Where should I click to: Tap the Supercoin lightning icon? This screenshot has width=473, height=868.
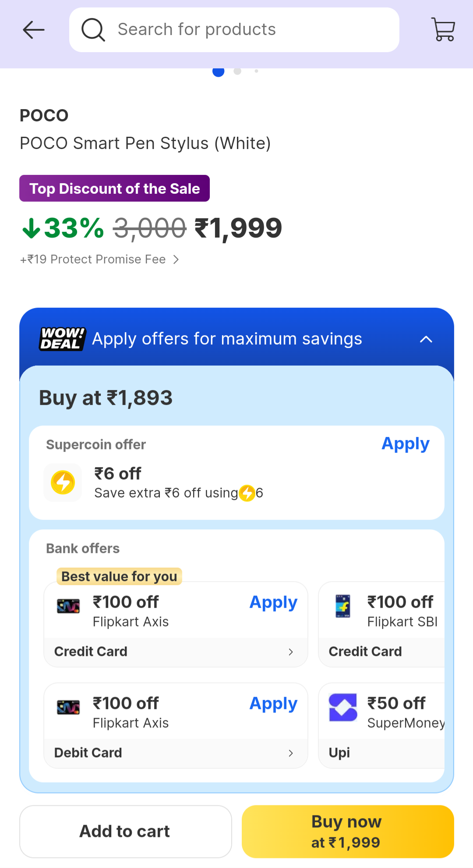pos(63,482)
